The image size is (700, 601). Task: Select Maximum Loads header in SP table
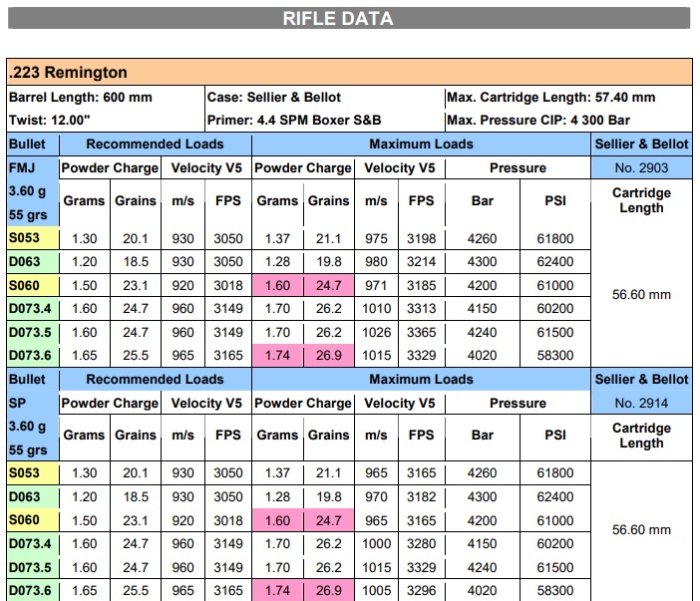421,380
